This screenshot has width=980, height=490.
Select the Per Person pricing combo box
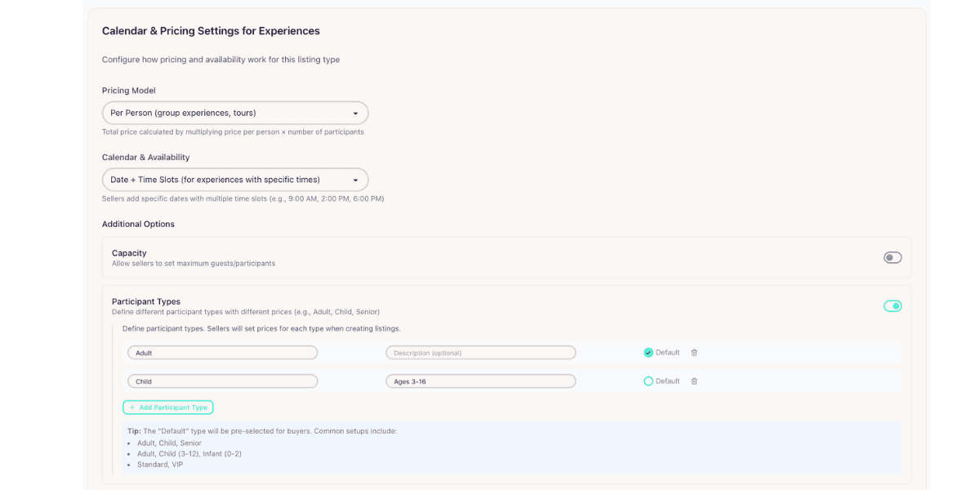coord(234,112)
